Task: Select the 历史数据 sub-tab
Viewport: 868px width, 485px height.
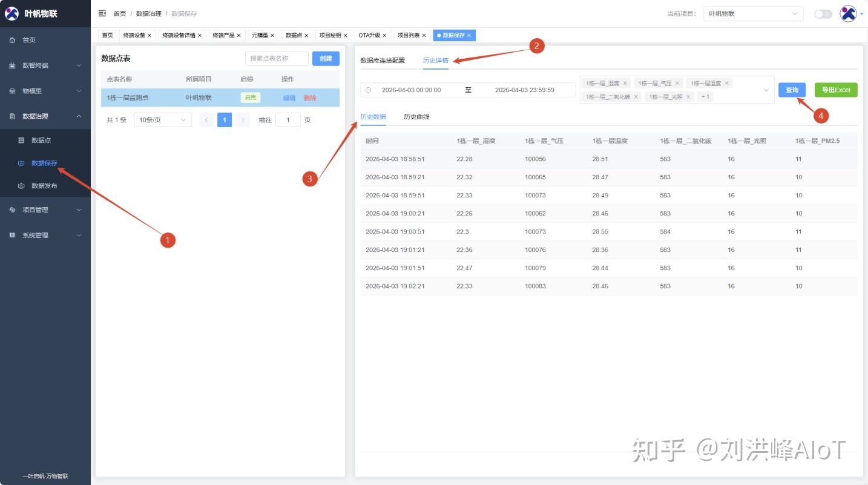Action: (x=373, y=117)
